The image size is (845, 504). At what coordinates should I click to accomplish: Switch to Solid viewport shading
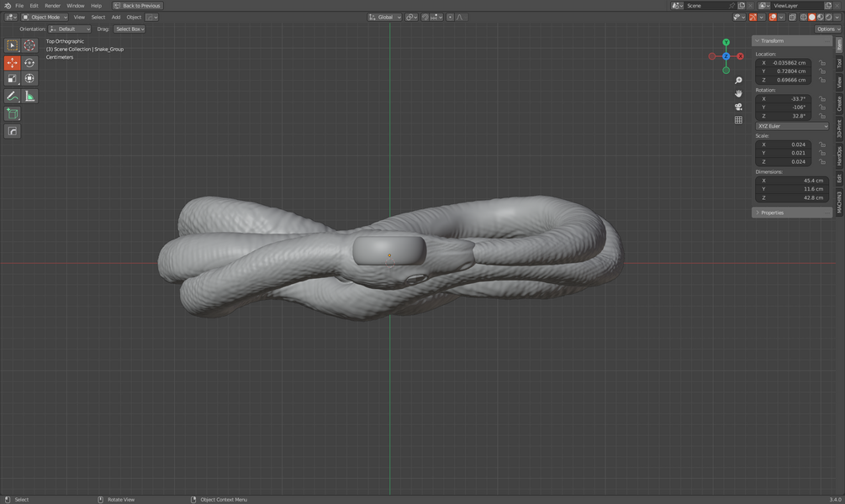811,18
